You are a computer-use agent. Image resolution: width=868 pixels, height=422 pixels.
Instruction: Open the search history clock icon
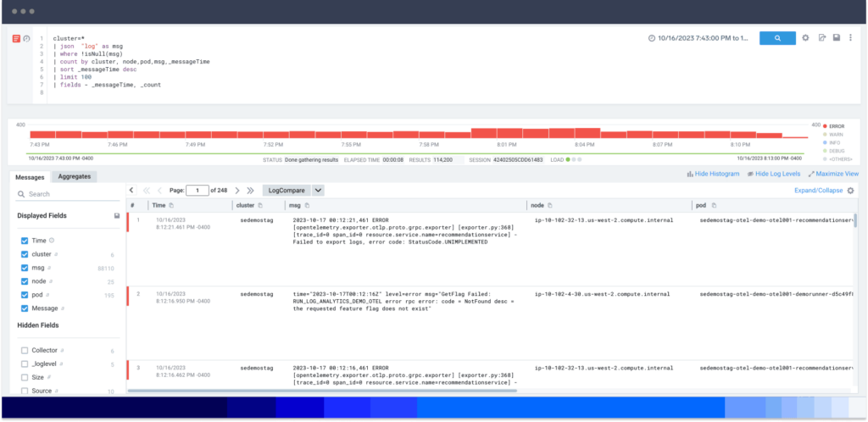[x=26, y=38]
